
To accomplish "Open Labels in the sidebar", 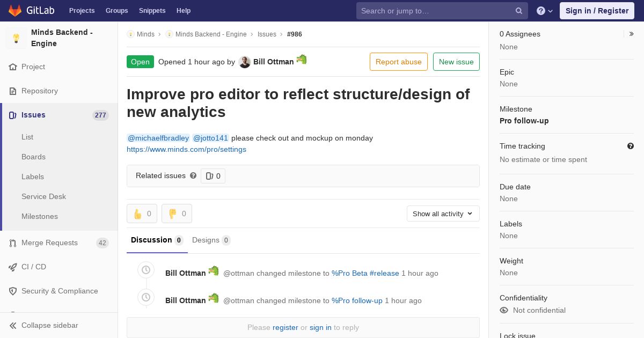I will coord(33,177).
